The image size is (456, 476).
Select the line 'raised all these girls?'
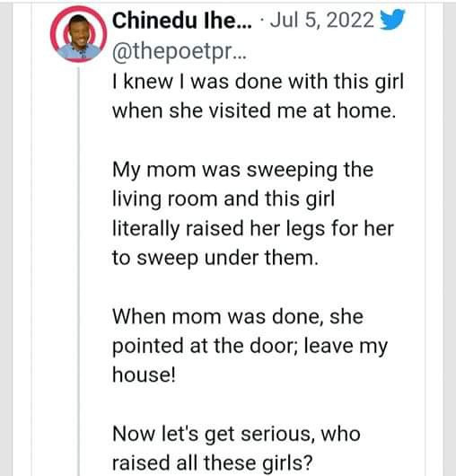point(213,463)
